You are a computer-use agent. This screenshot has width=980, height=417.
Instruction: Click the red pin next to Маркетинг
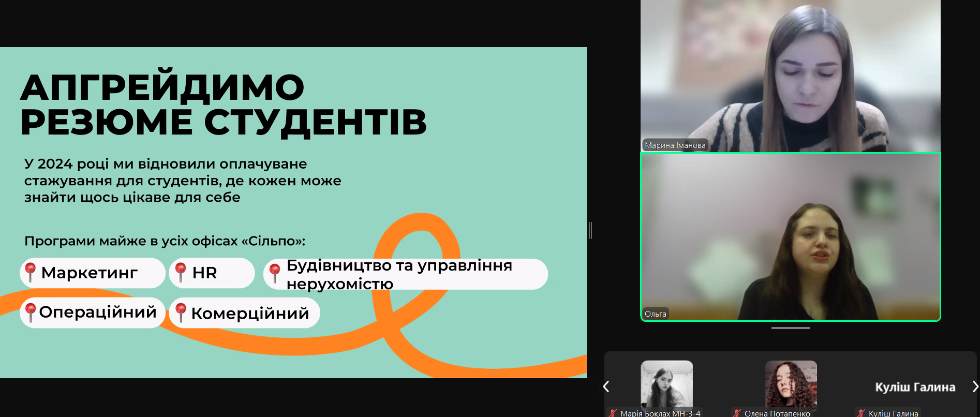30,272
